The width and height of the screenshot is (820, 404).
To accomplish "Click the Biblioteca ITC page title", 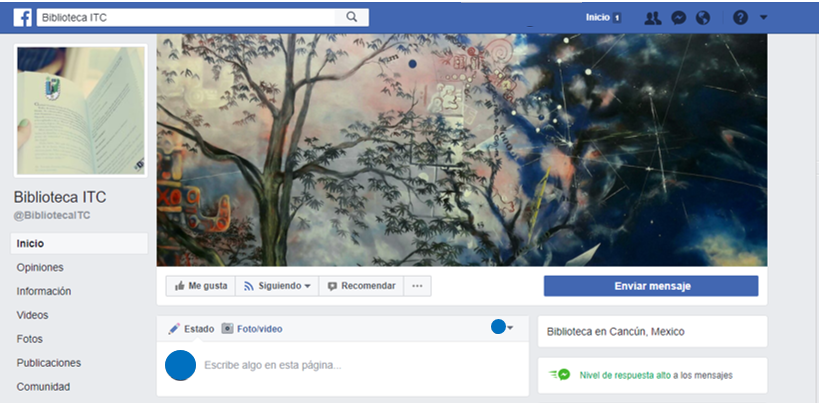I will [60, 197].
